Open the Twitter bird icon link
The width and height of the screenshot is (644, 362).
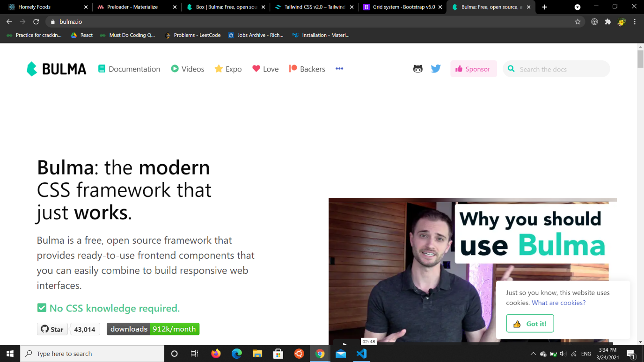point(436,69)
